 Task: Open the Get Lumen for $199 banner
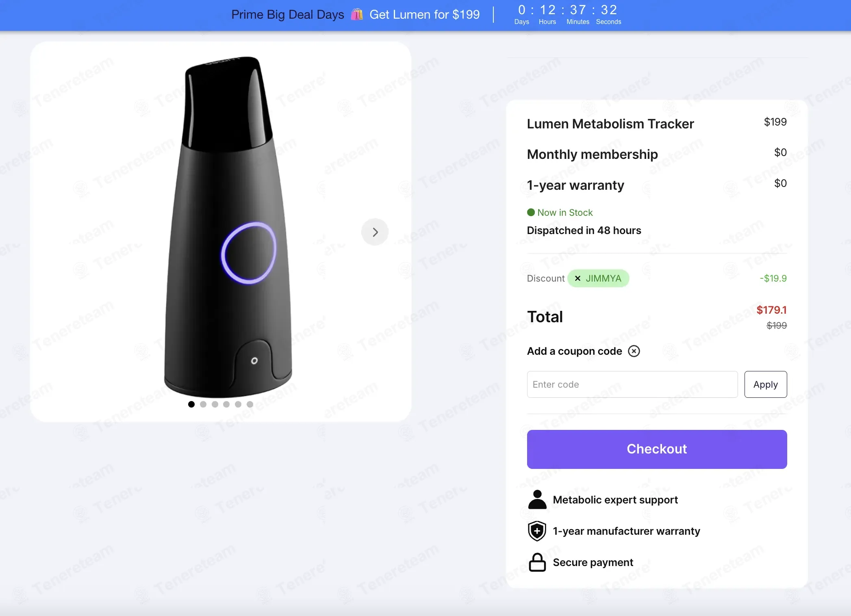(424, 15)
